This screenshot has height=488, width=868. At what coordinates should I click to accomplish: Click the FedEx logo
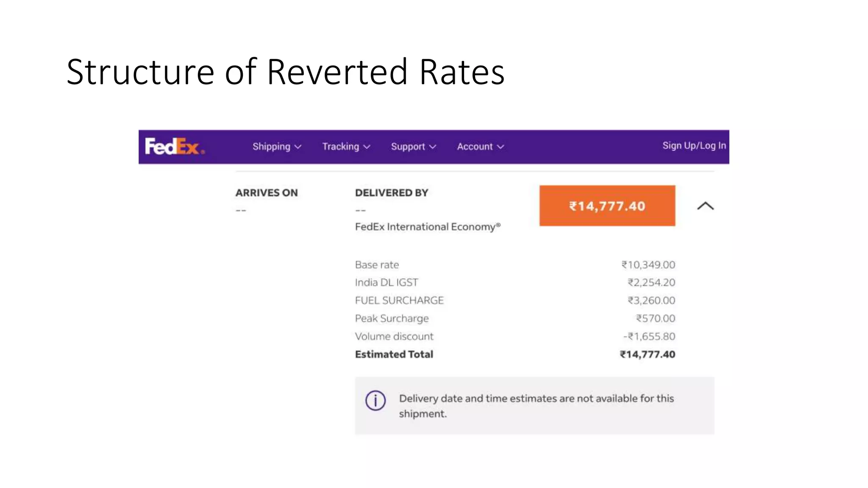coord(175,147)
